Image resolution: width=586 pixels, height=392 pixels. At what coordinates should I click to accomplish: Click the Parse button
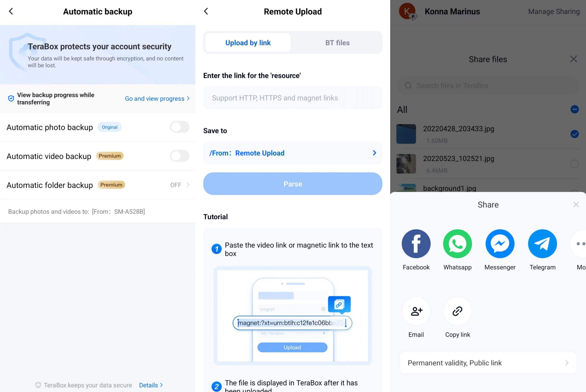point(293,184)
